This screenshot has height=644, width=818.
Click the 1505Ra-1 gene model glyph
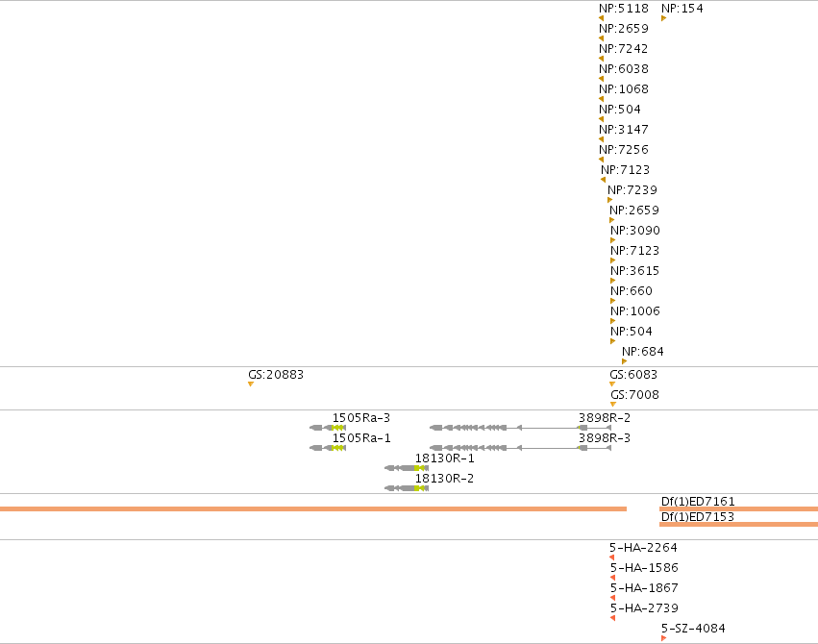[x=328, y=448]
